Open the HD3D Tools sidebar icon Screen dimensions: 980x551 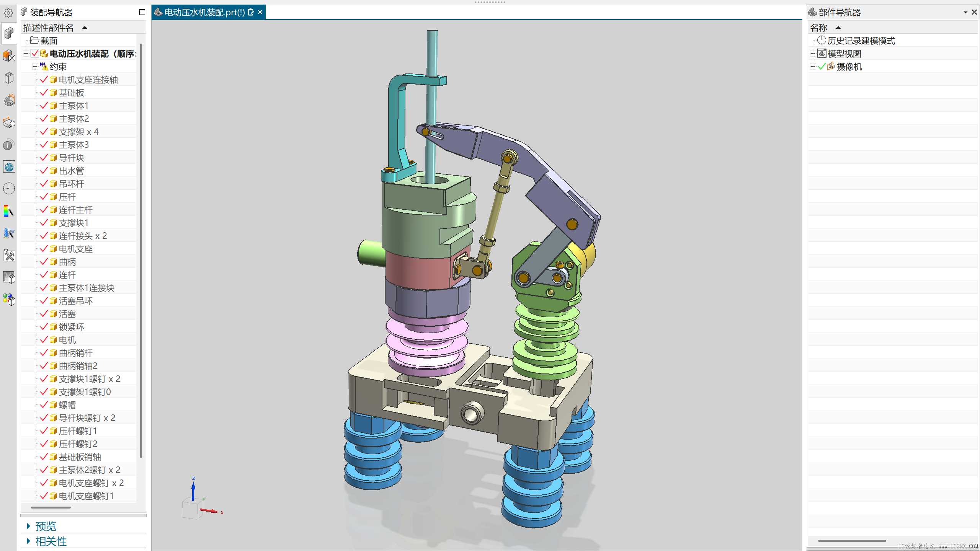9,145
